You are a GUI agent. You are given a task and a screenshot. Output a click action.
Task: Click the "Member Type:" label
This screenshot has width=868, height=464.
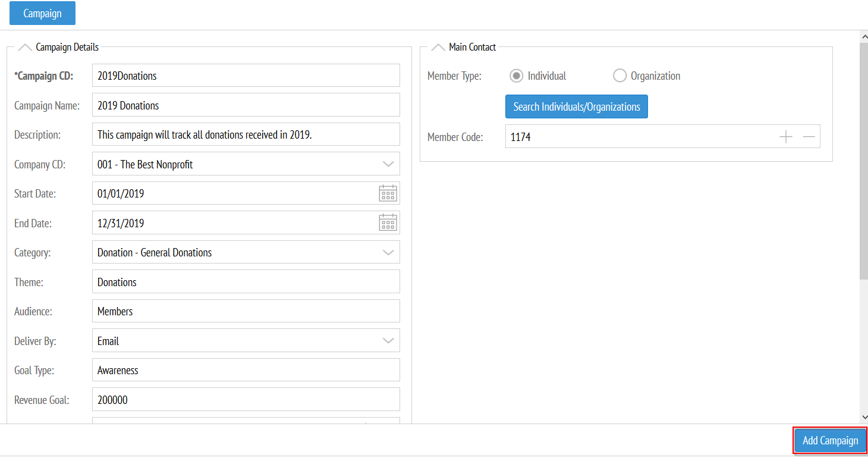[454, 76]
